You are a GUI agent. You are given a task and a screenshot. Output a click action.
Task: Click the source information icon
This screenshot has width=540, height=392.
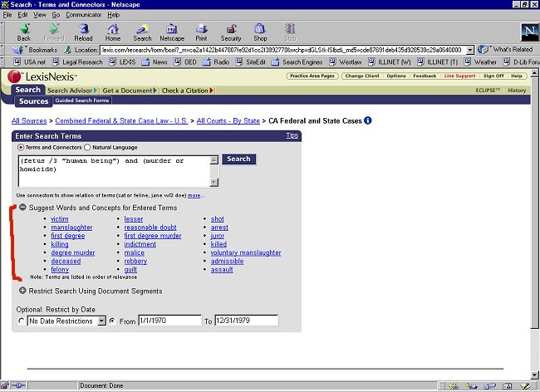(x=368, y=120)
